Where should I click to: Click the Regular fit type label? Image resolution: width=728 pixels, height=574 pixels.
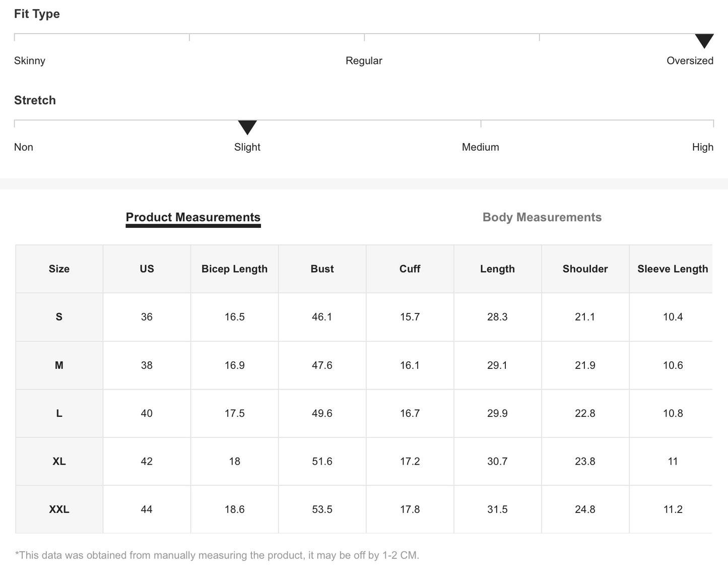click(x=364, y=61)
